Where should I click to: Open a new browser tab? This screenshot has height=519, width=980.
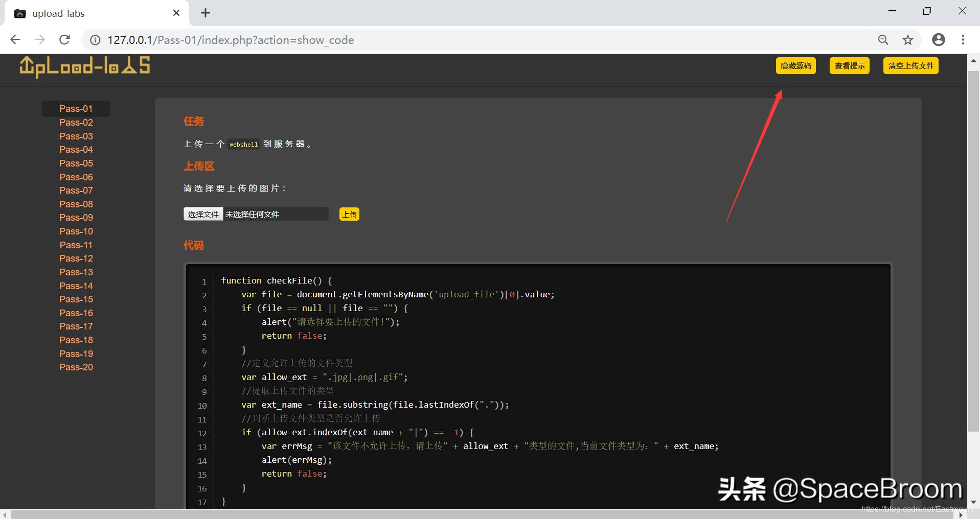coord(206,12)
